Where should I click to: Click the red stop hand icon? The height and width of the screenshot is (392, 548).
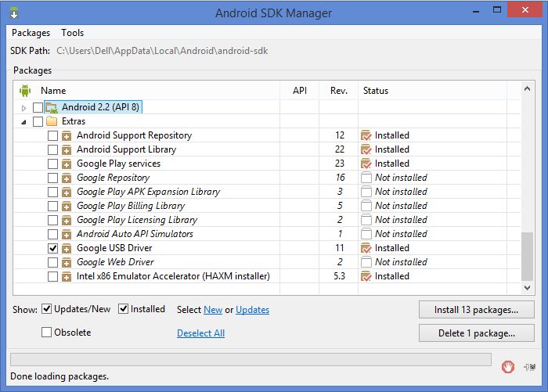click(508, 367)
